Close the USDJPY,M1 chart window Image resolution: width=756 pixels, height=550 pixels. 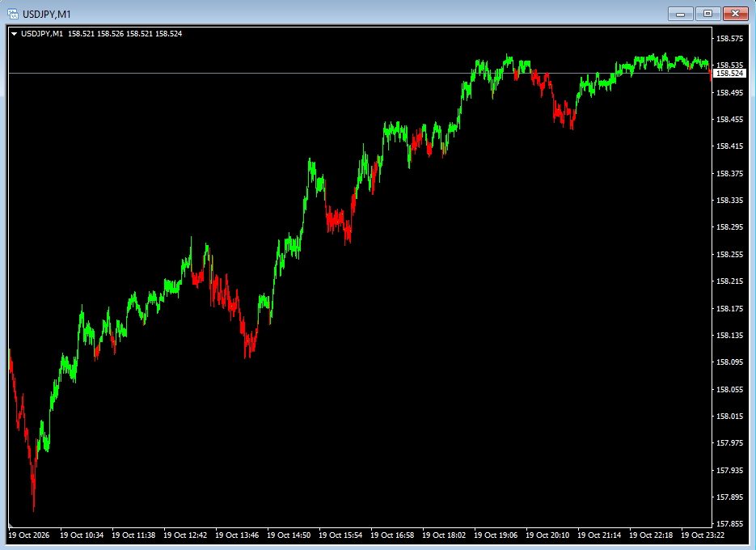[735, 14]
